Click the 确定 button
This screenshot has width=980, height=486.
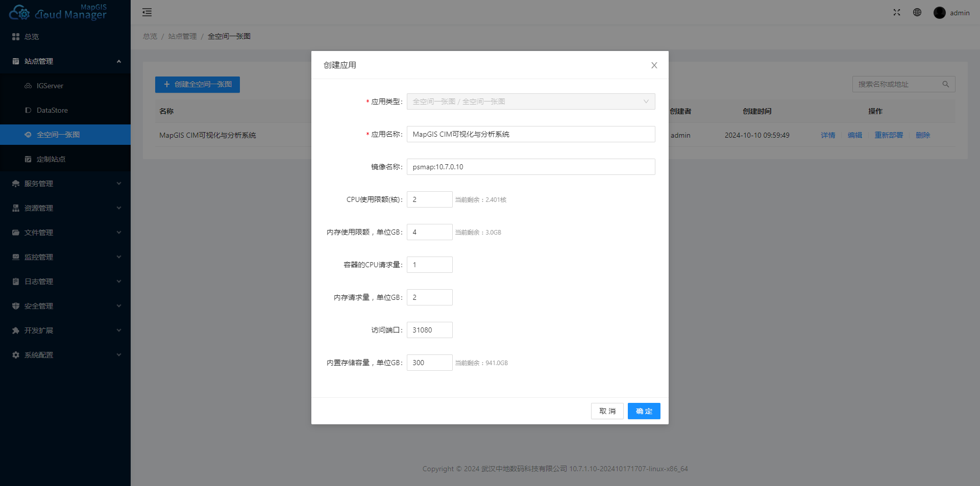pyautogui.click(x=644, y=411)
